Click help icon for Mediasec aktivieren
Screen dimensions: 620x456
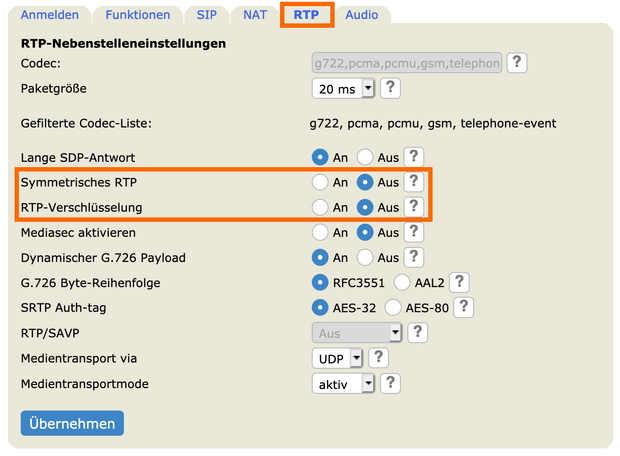414,232
